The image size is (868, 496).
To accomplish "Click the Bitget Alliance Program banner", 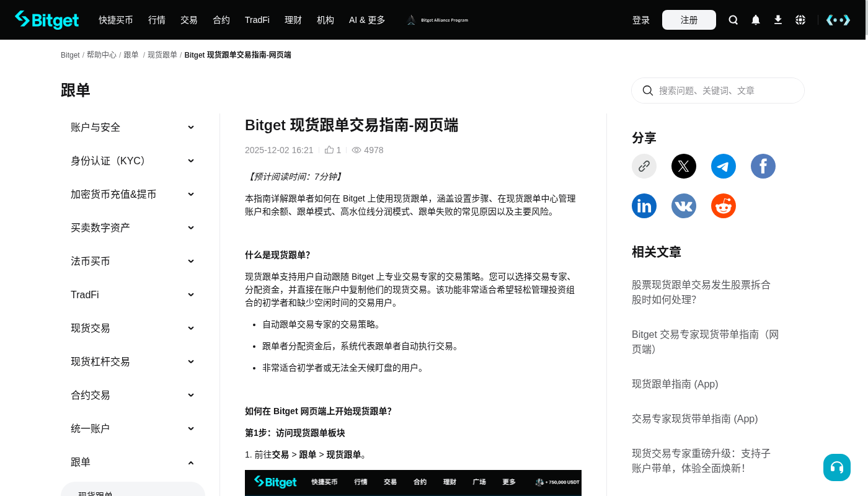I will pyautogui.click(x=437, y=20).
